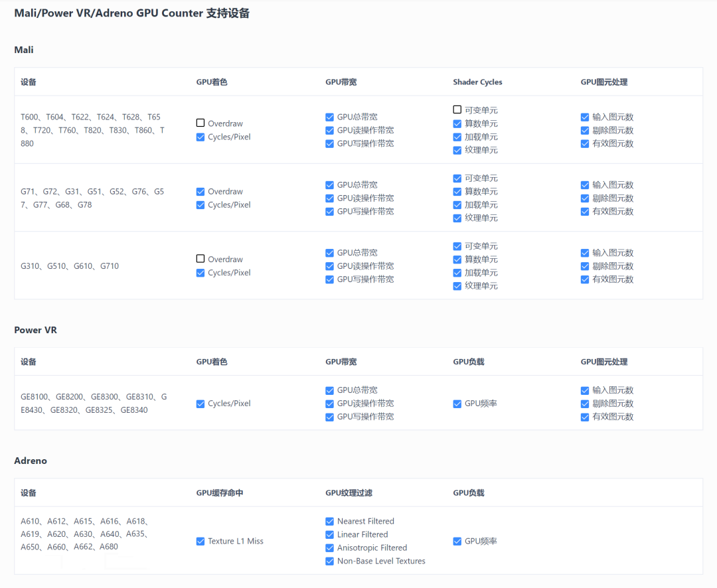Uncheck Cycles/Pixel in the T600 Mali row
This screenshot has height=588, width=717.
tap(200, 137)
